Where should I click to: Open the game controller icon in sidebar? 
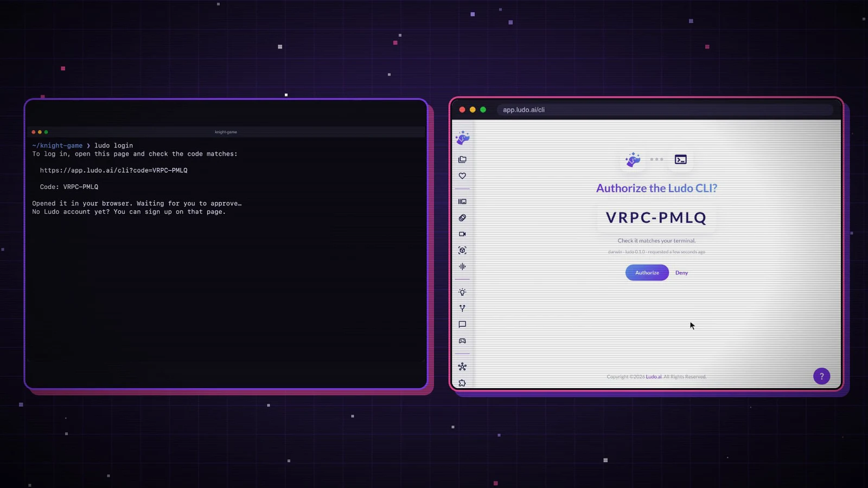coord(462,341)
